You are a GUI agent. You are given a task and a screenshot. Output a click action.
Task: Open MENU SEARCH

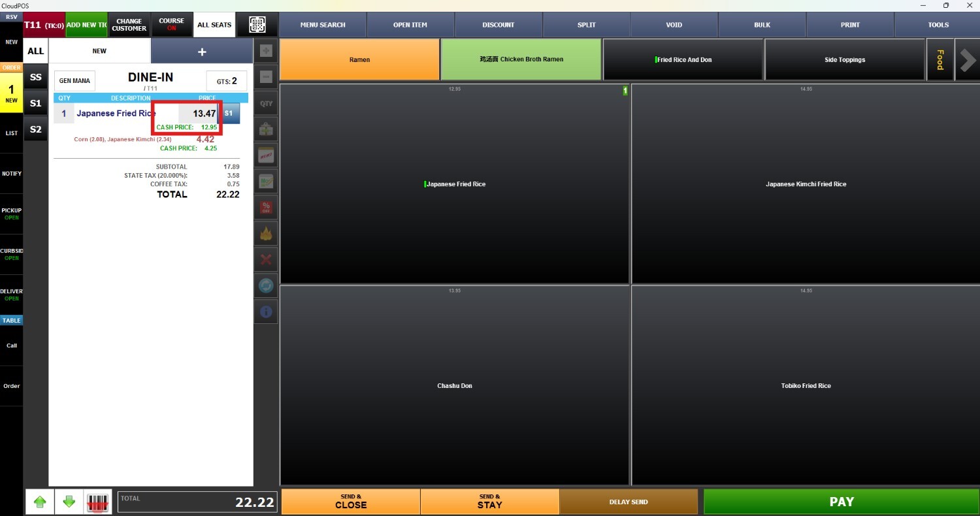[x=323, y=25]
